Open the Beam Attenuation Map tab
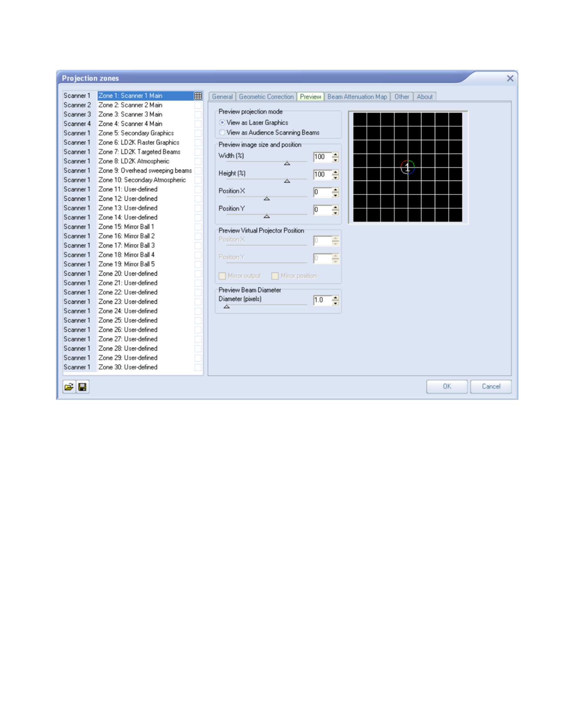This screenshot has height=728, width=562. 357,97
